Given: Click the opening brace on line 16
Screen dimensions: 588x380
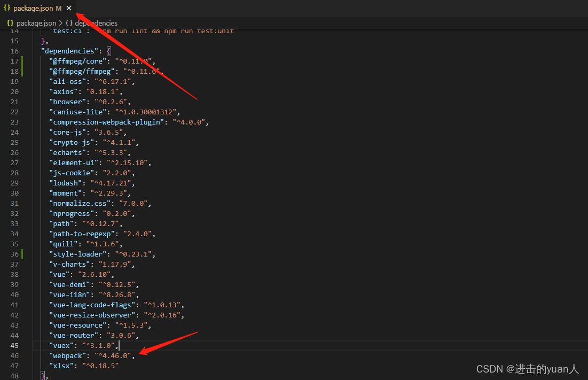Looking at the screenshot, I should (109, 51).
